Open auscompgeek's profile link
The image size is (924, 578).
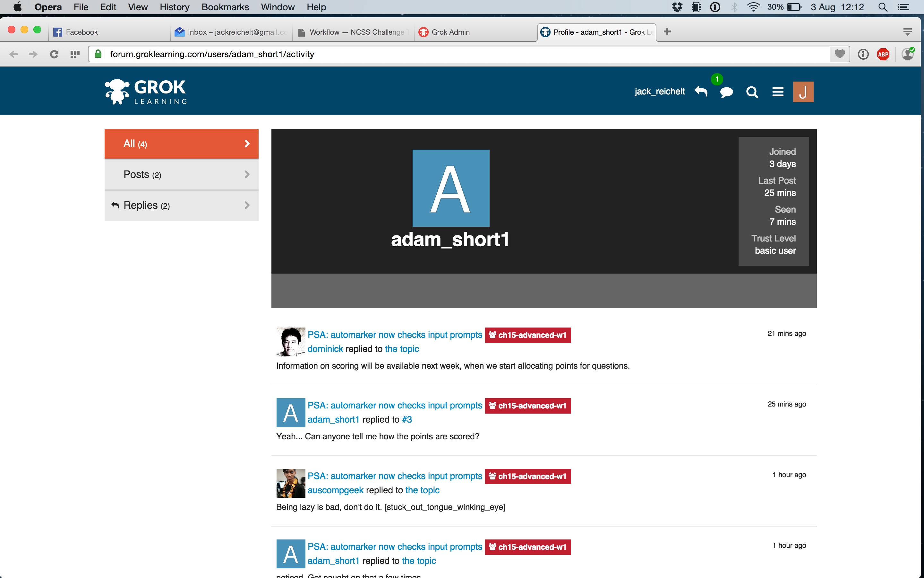click(336, 490)
